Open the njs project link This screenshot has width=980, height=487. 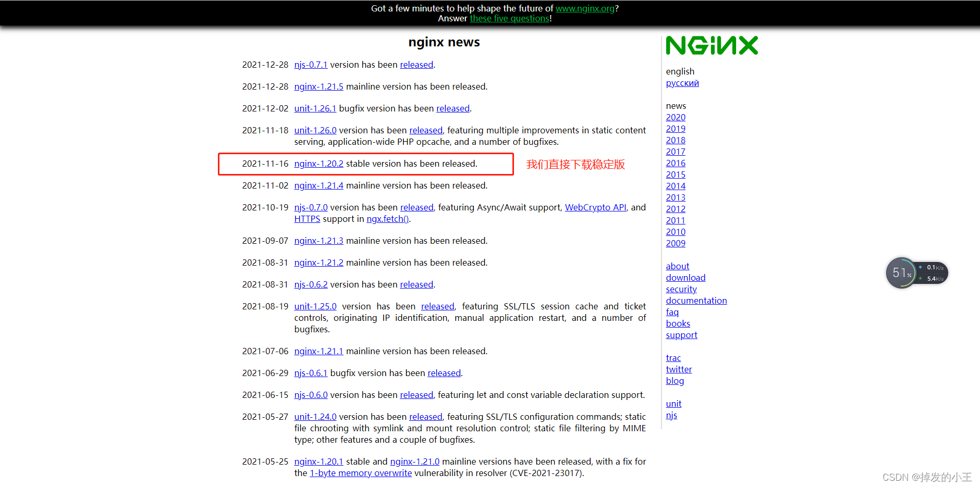pyautogui.click(x=671, y=415)
